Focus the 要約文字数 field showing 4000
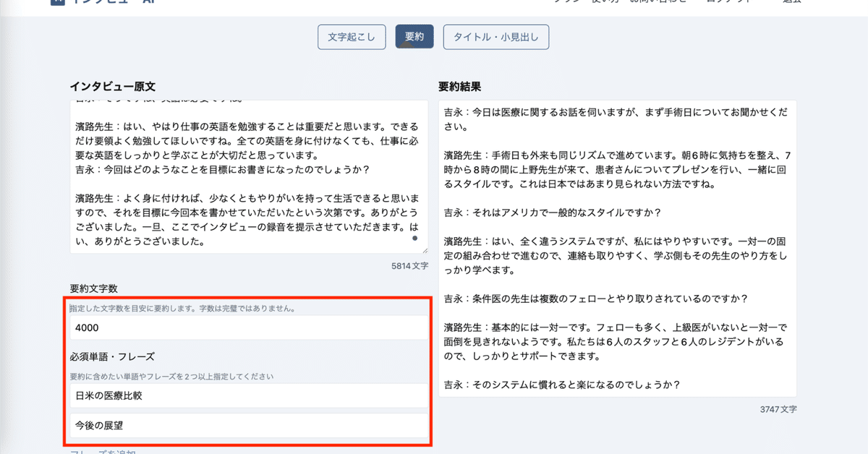 pyautogui.click(x=249, y=327)
